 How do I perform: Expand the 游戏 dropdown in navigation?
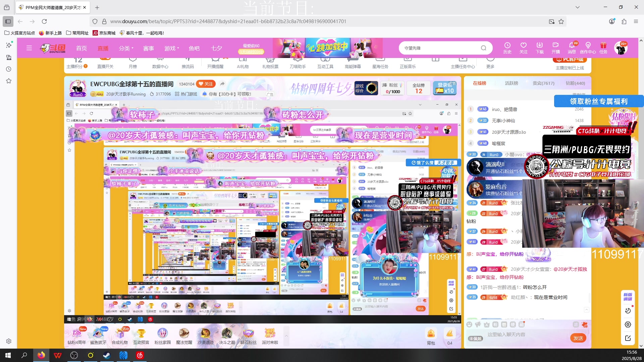[172, 48]
